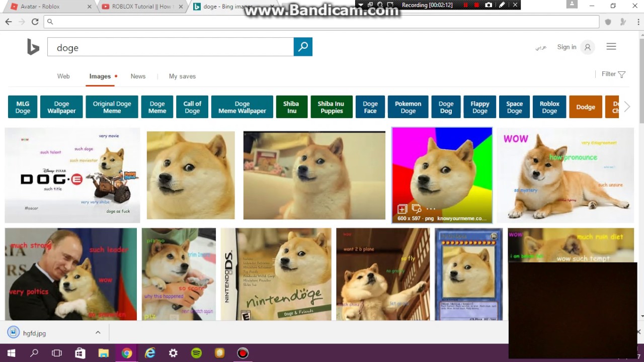
Task: Click visual search icon on rainbow doge
Action: (x=417, y=209)
